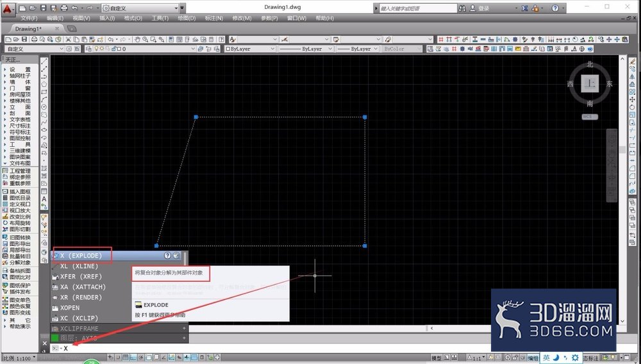This screenshot has height=364, width=641.
Task: Toggle ortho mode status button
Action: 133,358
